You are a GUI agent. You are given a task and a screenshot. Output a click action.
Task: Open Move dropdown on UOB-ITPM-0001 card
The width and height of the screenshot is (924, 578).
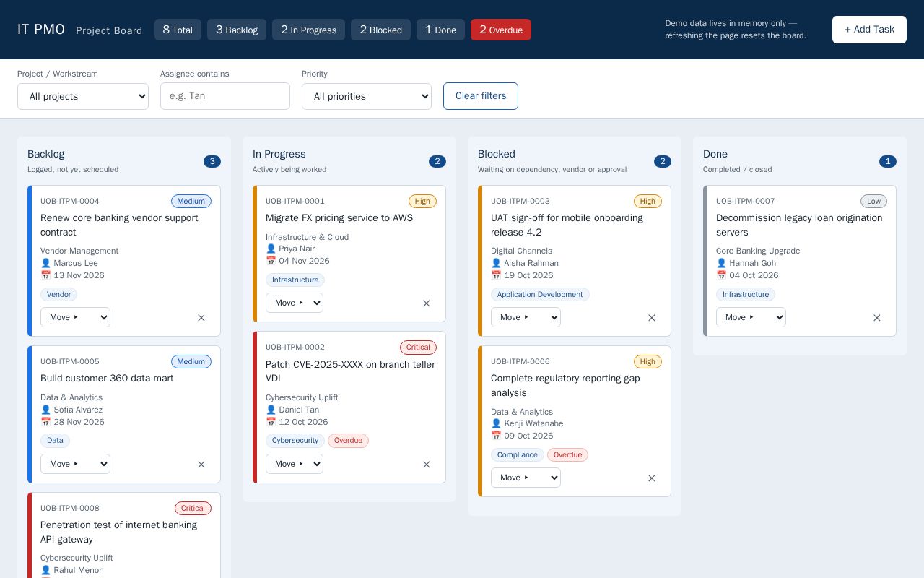[x=295, y=303]
